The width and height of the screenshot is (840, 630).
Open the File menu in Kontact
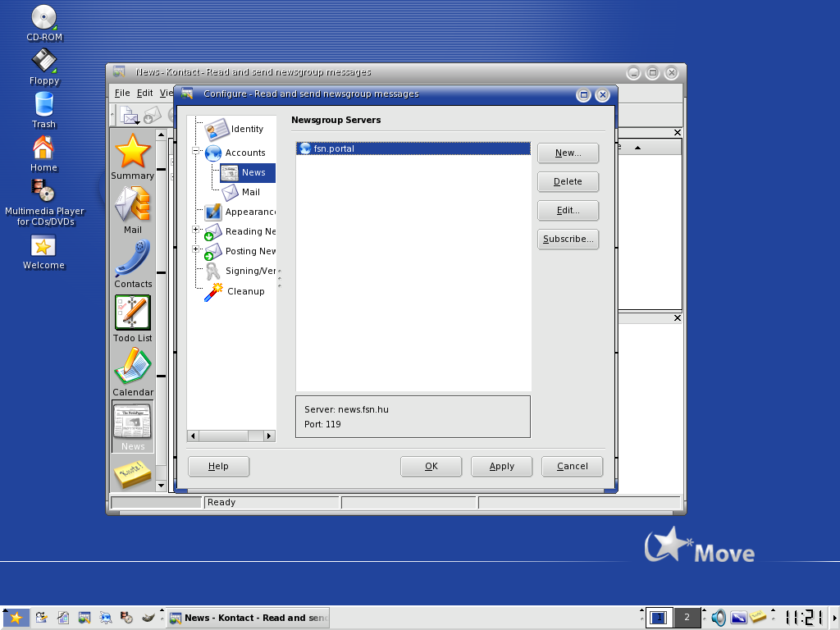[x=122, y=94]
